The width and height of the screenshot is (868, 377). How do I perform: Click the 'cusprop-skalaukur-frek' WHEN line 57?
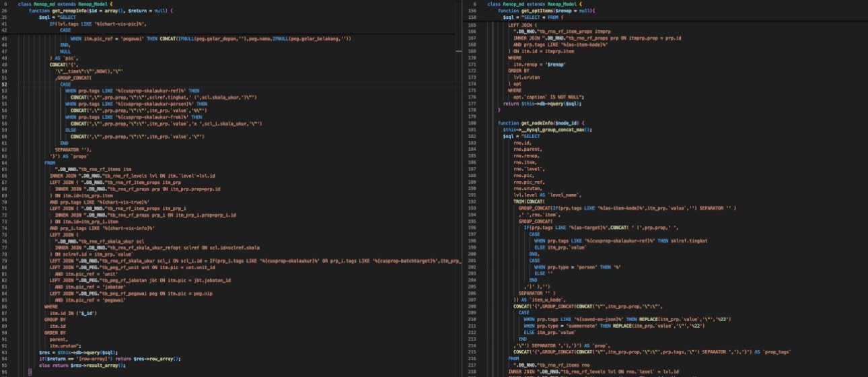[133, 116]
